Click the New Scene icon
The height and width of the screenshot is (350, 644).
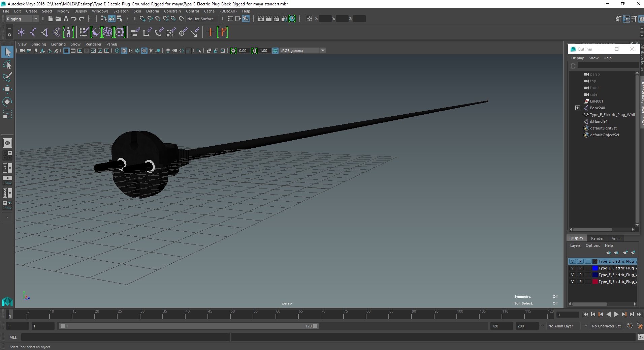pyautogui.click(x=50, y=19)
